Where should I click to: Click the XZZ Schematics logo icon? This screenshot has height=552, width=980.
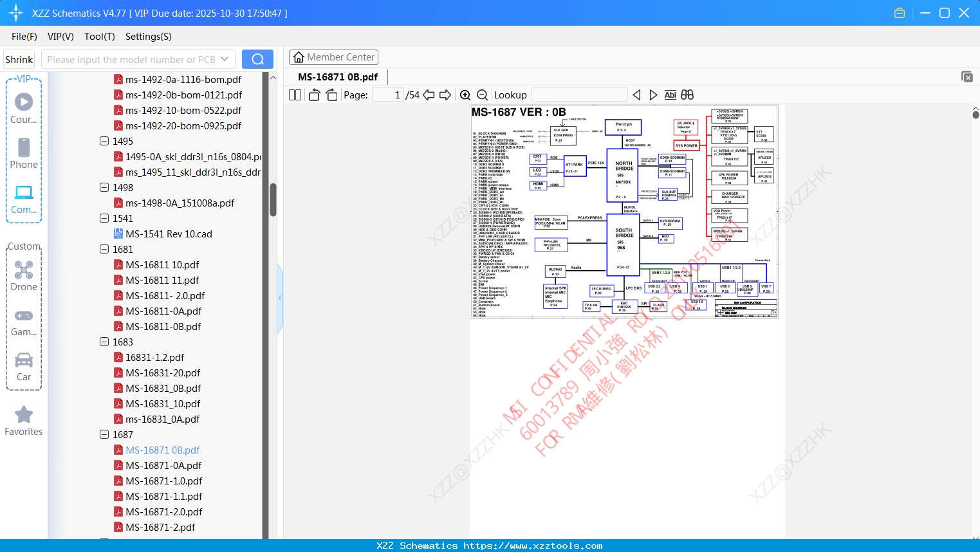[16, 13]
